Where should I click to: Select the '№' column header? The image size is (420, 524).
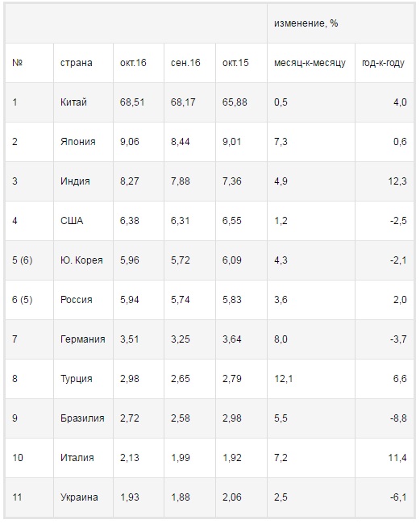29,63
